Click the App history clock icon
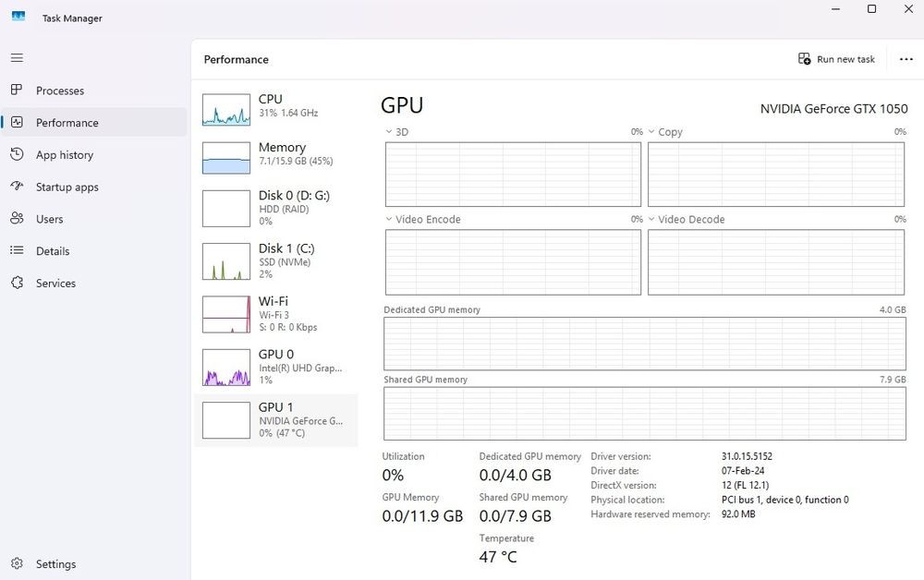 (17, 154)
